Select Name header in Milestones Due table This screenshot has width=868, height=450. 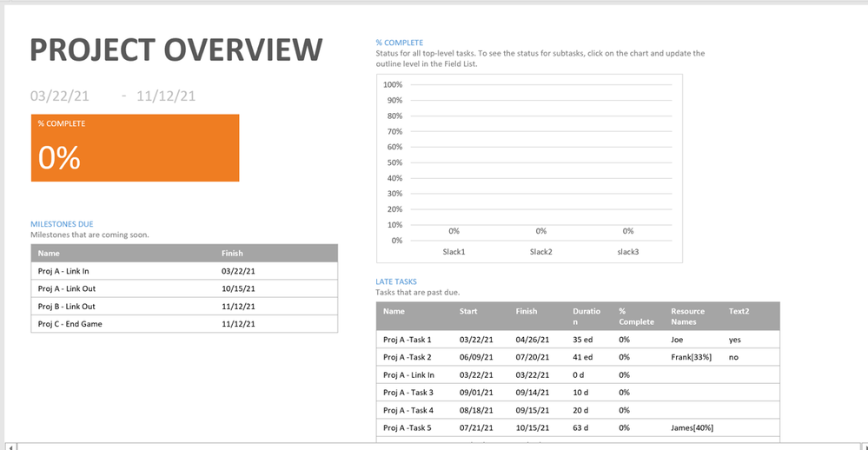(49, 253)
